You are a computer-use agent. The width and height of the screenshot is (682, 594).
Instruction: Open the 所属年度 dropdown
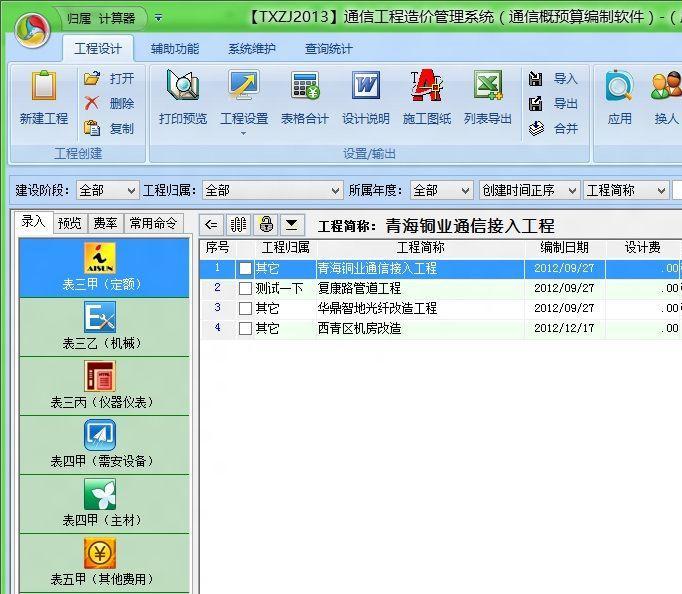click(x=441, y=190)
